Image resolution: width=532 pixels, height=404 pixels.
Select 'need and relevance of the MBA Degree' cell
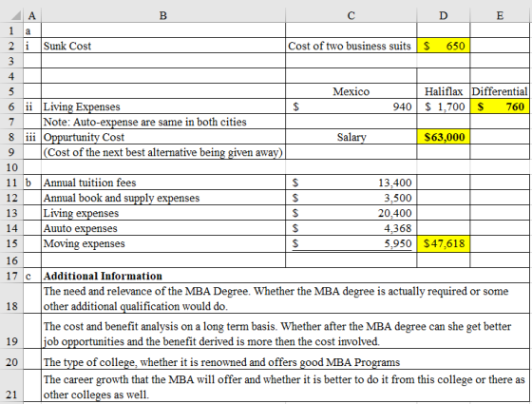[286, 298]
